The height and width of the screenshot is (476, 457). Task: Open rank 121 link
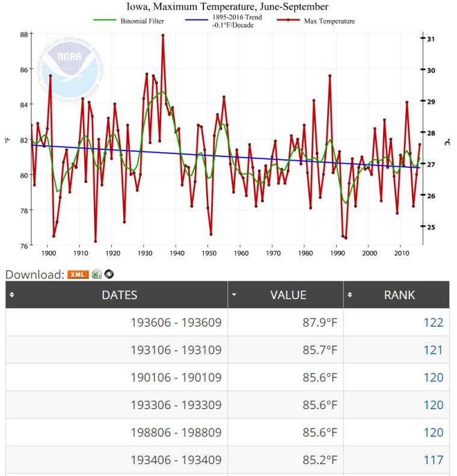click(433, 350)
